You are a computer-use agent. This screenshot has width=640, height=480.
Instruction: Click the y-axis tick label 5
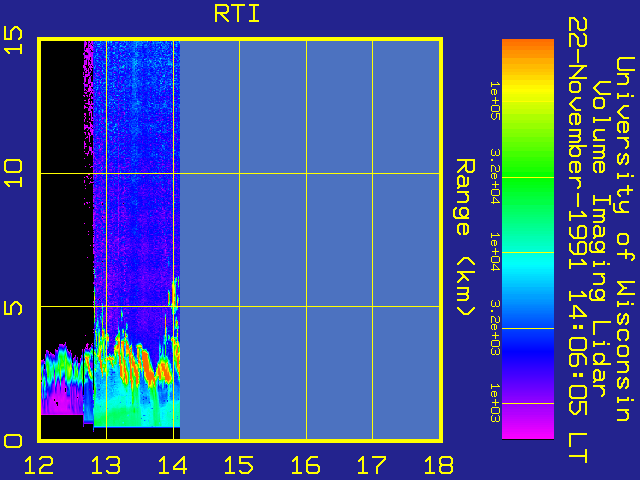point(13,307)
